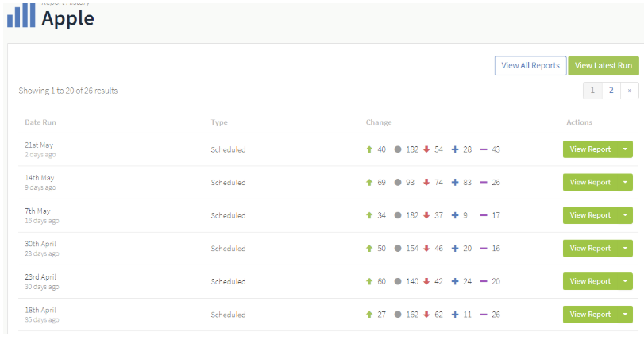The width and height of the screenshot is (644, 340).
Task: View Report for 21st May run
Action: 590,149
